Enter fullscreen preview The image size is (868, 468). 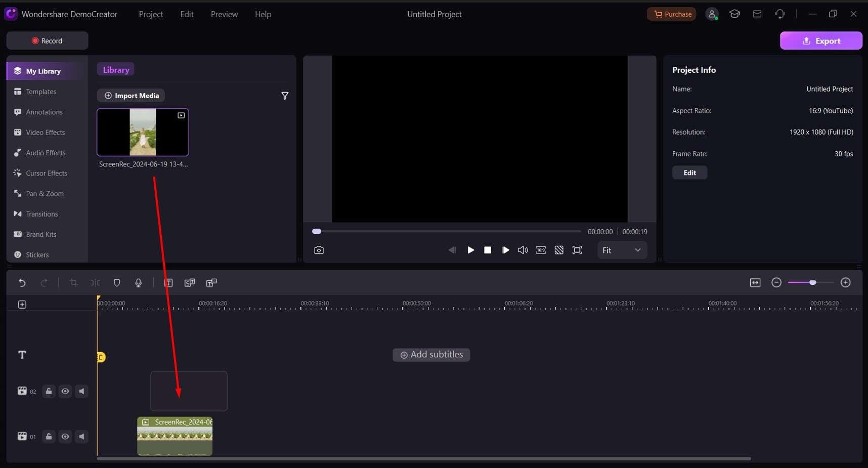pos(577,250)
